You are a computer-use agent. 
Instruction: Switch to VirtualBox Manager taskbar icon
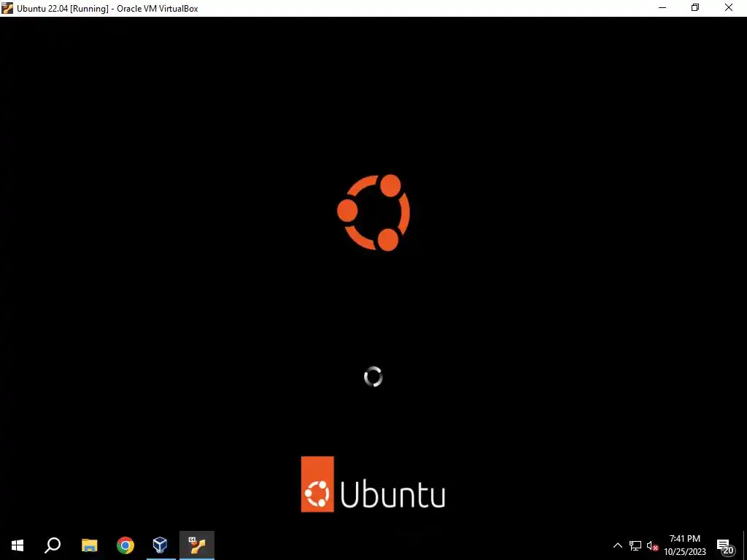160,545
